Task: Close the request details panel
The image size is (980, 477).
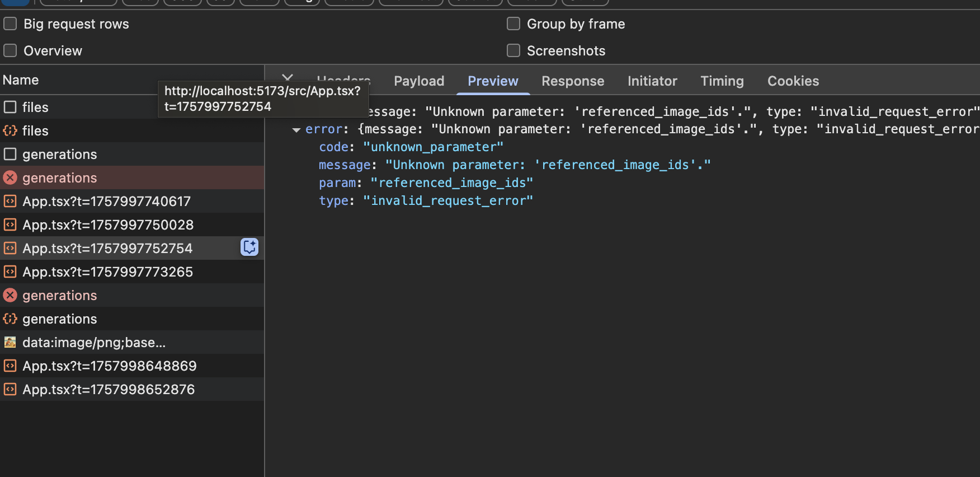Action: 288,77
